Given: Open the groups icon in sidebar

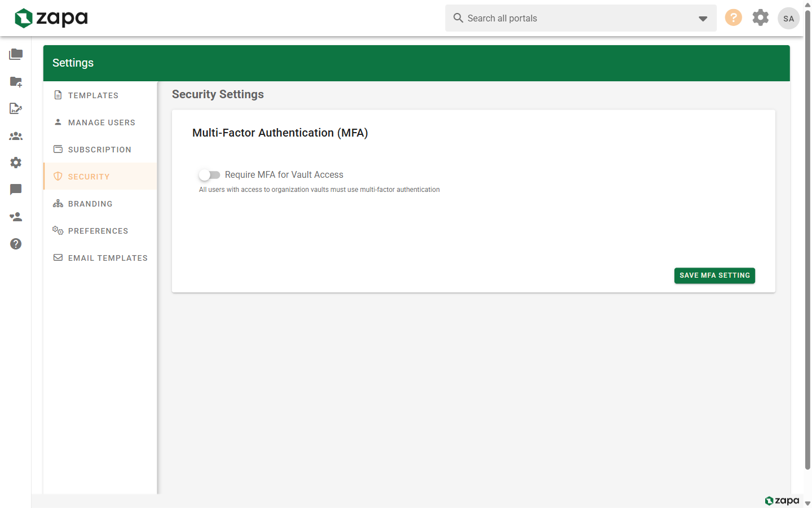Looking at the screenshot, I should point(16,136).
